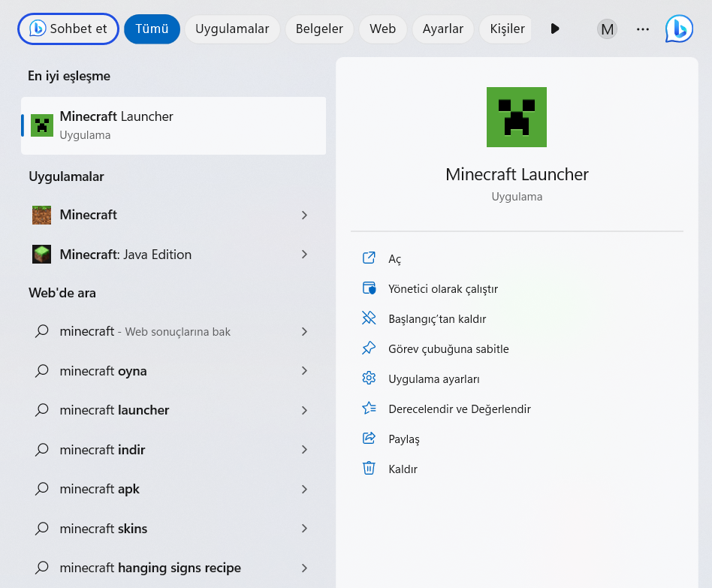This screenshot has height=588, width=712.
Task: Click the share icon next to Paylaş
Action: [x=369, y=438]
